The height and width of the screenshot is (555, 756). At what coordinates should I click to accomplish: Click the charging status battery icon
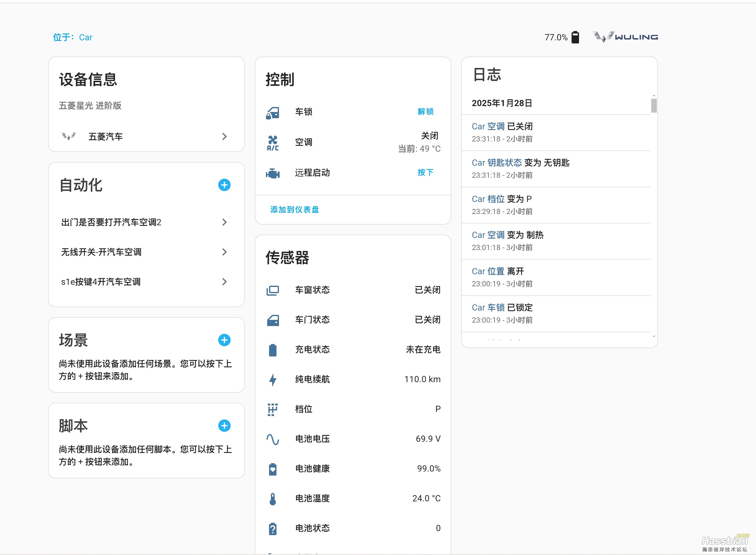click(x=272, y=350)
